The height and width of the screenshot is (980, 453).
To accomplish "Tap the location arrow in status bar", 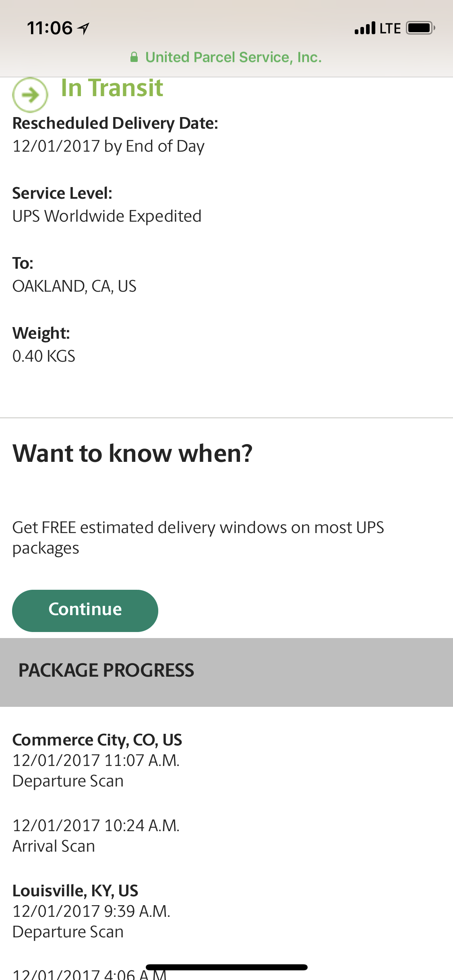I will tap(83, 29).
